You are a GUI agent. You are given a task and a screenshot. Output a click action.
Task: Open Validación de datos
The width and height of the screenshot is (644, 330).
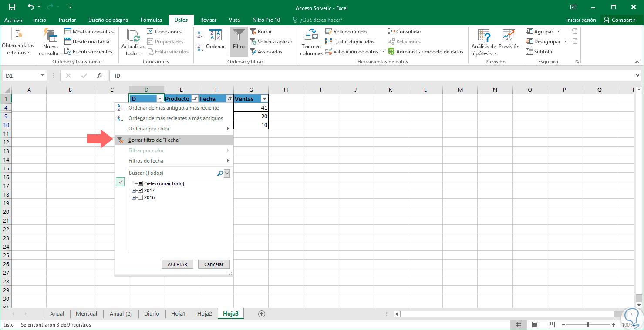pos(352,52)
